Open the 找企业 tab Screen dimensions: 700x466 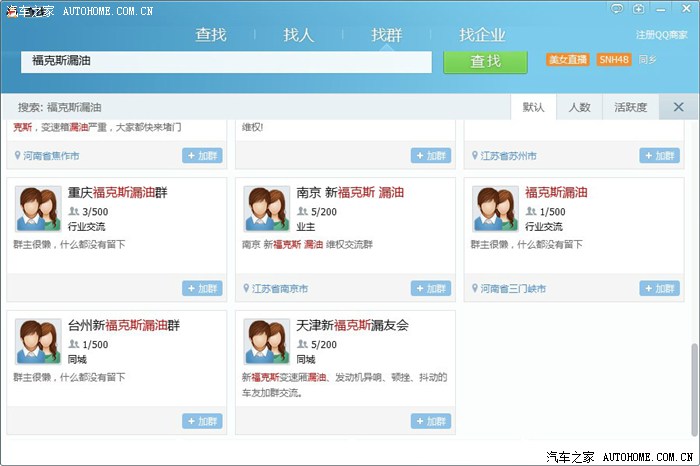click(x=482, y=35)
